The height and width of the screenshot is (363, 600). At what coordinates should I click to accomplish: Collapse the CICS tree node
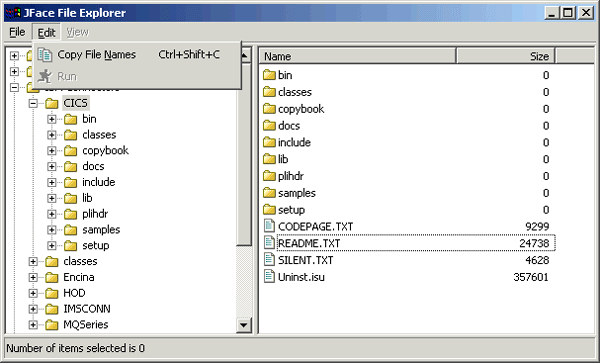click(33, 103)
